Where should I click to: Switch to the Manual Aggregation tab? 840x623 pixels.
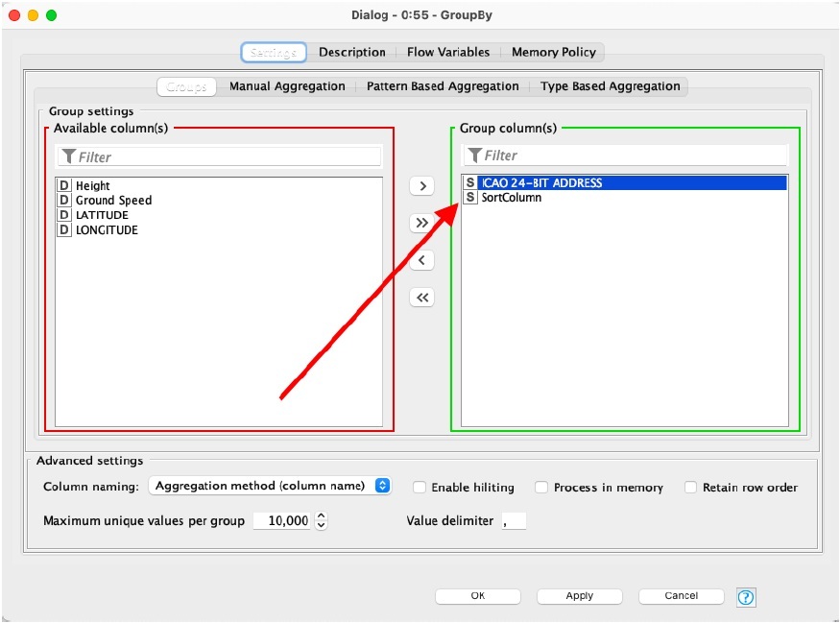[287, 86]
